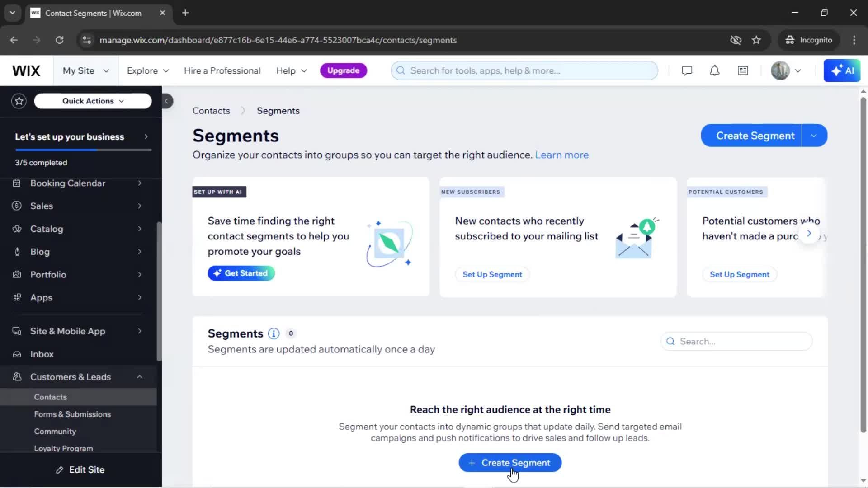The image size is (868, 488).
Task: Click Edit Site at sidebar bottom
Action: coord(80,470)
